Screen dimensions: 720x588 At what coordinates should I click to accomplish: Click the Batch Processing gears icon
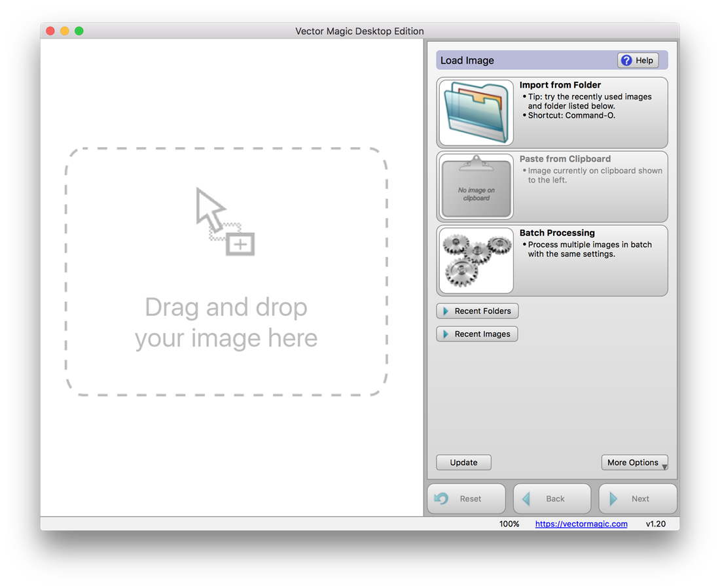(476, 260)
